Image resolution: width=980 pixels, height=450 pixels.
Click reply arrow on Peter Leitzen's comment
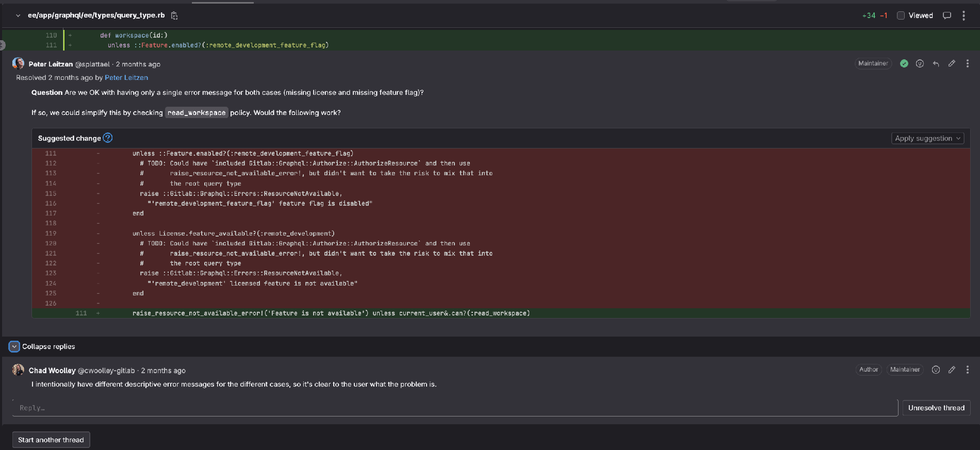[936, 63]
